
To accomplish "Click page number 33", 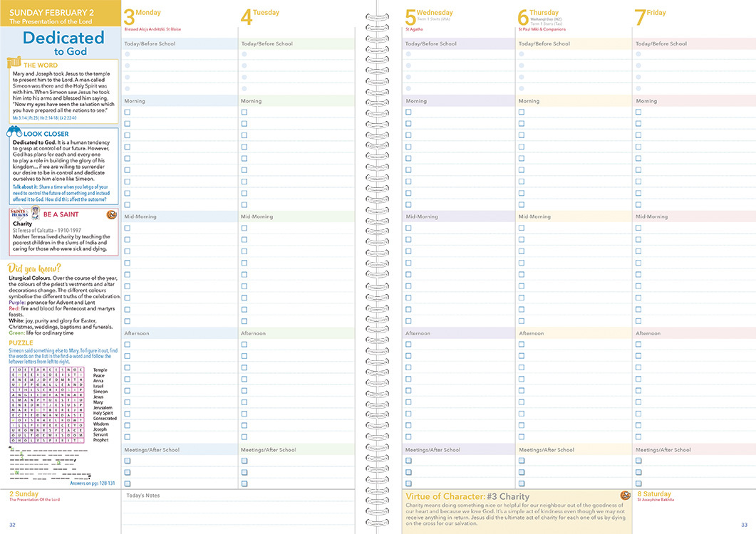I will click(744, 525).
